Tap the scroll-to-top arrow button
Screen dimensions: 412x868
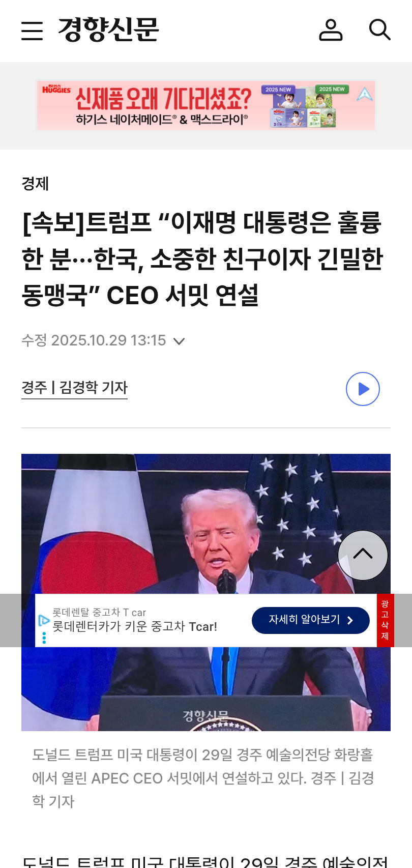363,555
